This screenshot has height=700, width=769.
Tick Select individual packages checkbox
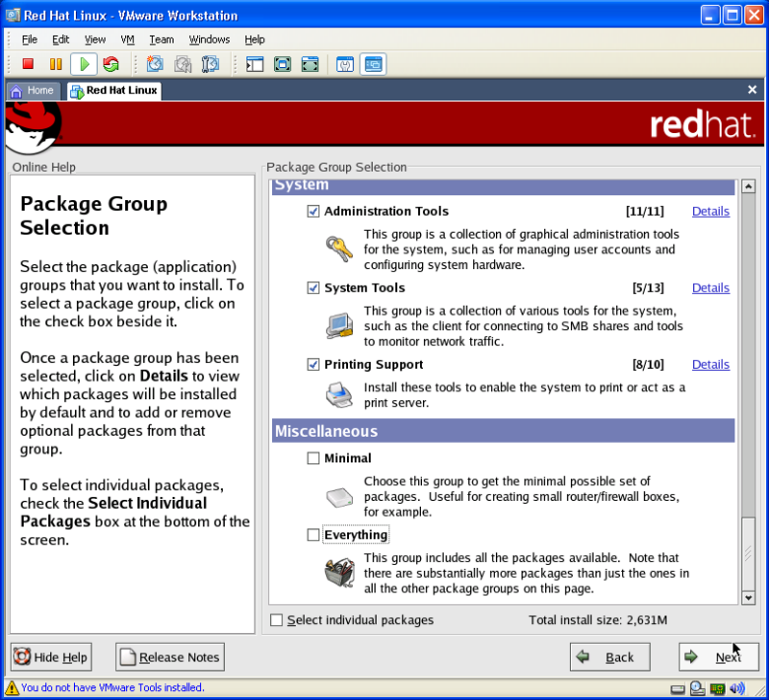(x=277, y=620)
